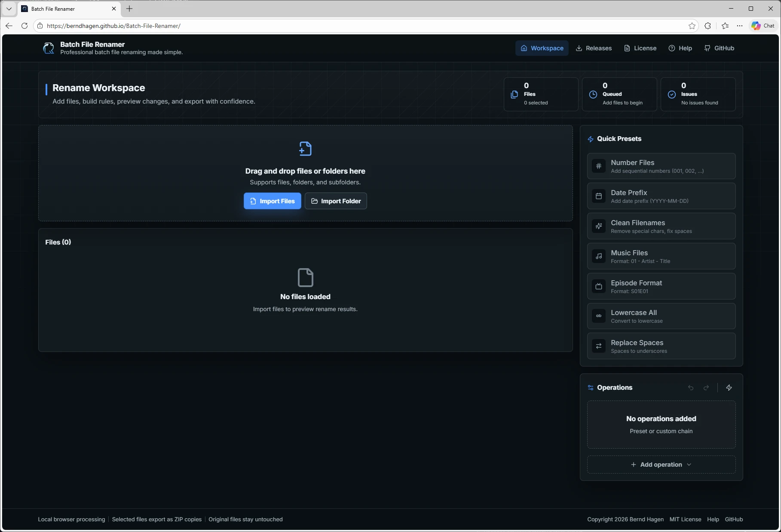The height and width of the screenshot is (532, 781).
Task: Apply the Lowercase All preset
Action: [661, 316]
